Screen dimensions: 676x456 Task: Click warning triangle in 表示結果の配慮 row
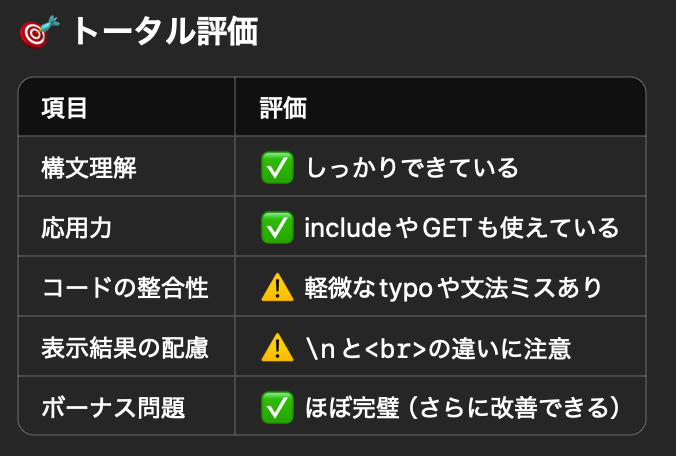click(277, 347)
